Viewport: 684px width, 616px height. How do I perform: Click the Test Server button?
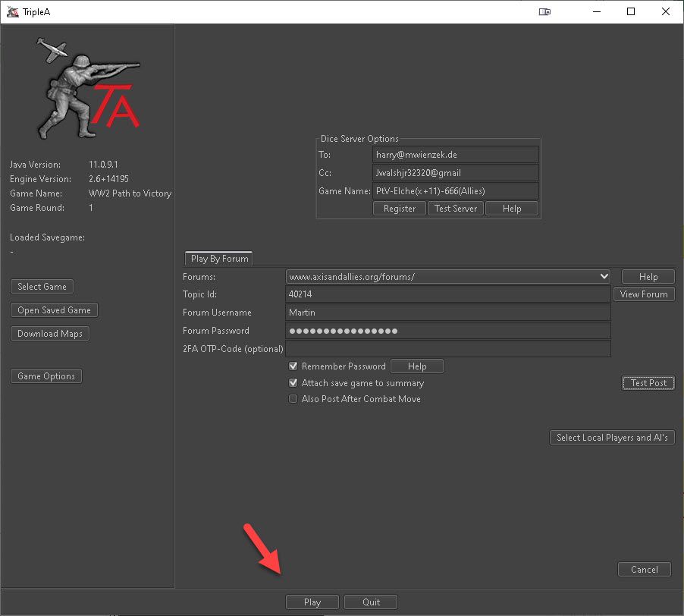click(x=455, y=209)
